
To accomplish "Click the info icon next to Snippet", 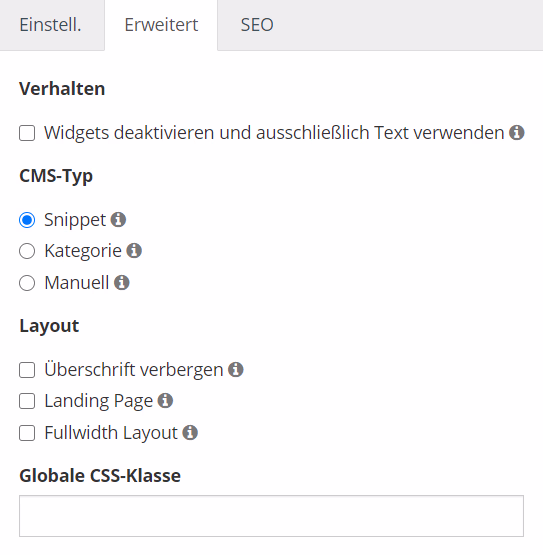I will (x=118, y=219).
